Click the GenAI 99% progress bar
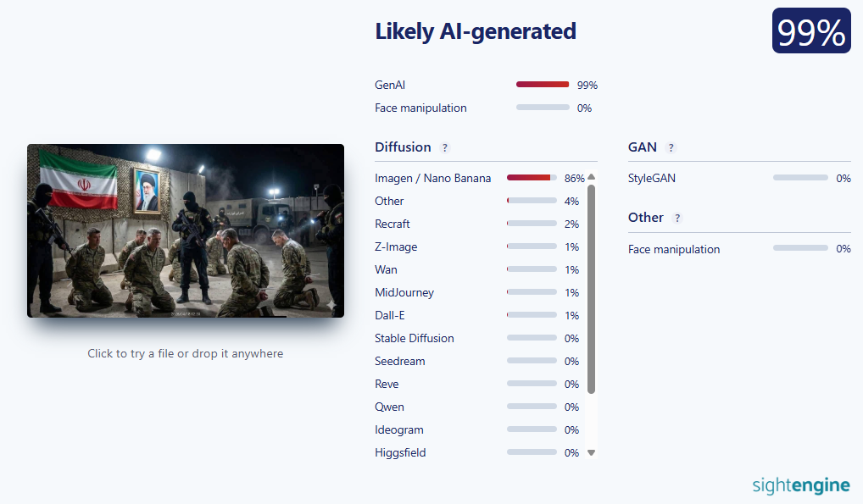This screenshot has height=504, width=863. click(x=543, y=85)
